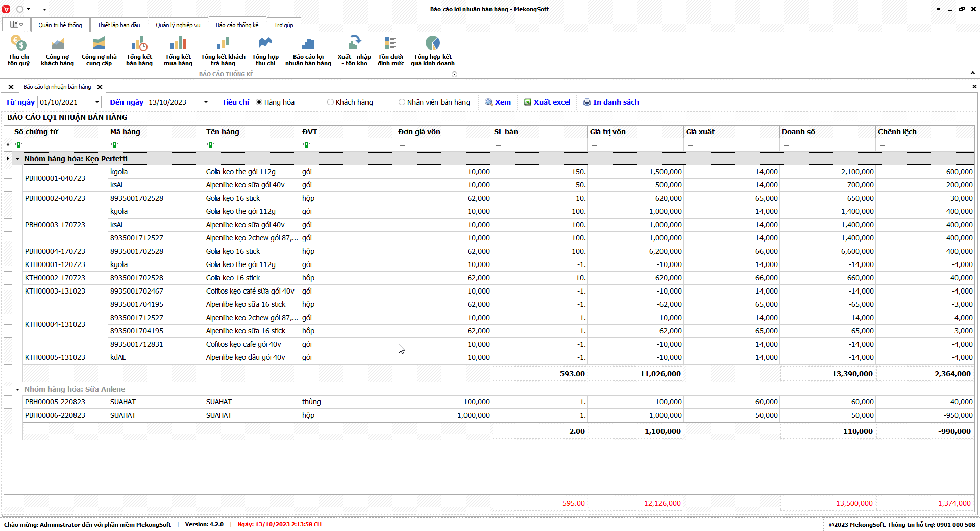Open the Đến ngày date dropdown
The image size is (980, 531).
point(206,102)
